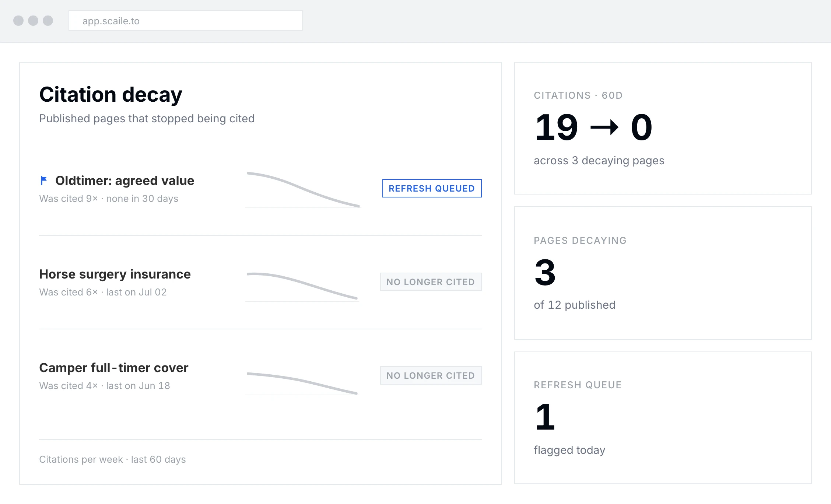
Task: Click the third gray window control dot
Action: pyautogui.click(x=48, y=21)
